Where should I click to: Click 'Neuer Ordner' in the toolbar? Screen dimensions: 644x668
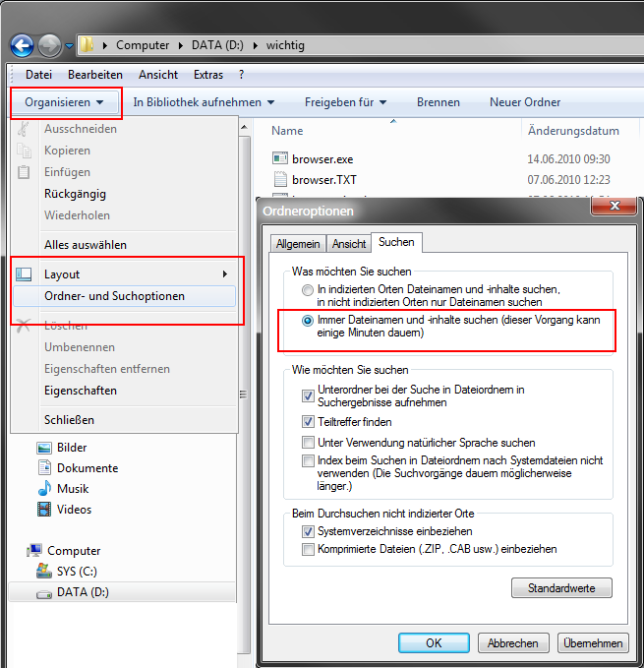(x=525, y=102)
